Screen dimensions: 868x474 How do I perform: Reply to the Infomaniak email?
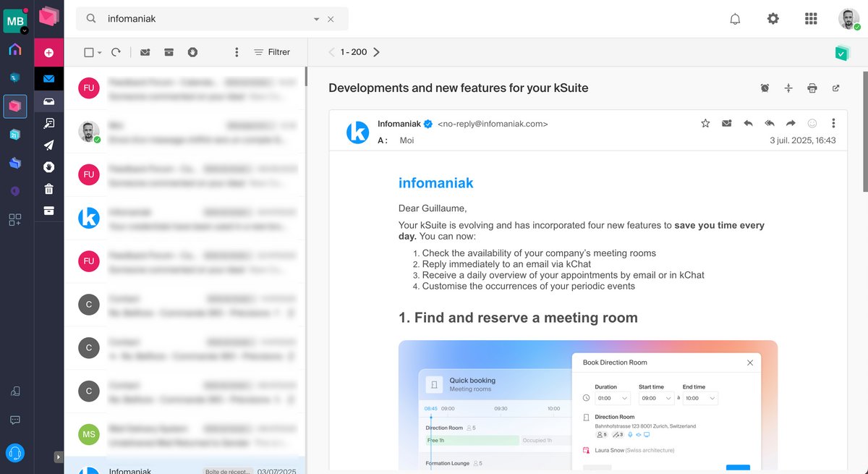pos(748,124)
